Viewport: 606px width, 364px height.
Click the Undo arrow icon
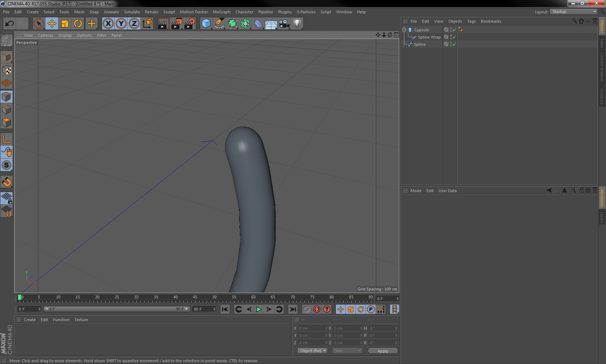(9, 24)
